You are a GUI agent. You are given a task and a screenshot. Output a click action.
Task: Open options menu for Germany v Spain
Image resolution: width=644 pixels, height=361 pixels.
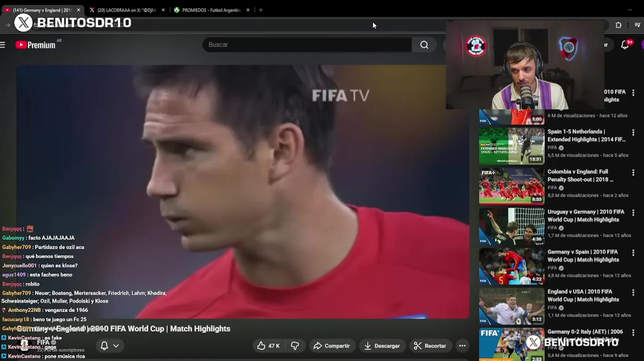(x=633, y=253)
